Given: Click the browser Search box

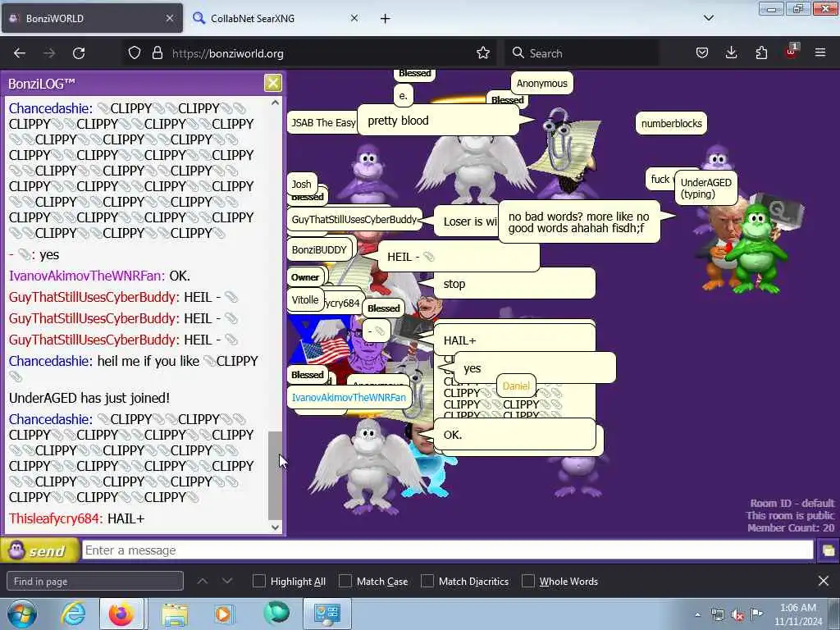Looking at the screenshot, I should click(582, 53).
